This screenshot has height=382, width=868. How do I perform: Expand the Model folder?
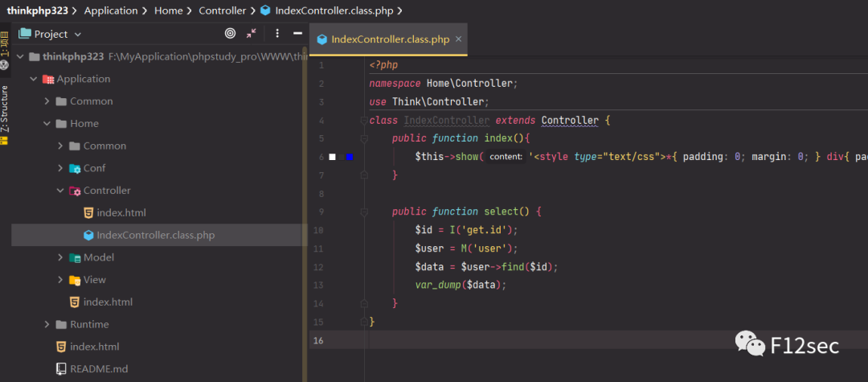click(60, 257)
